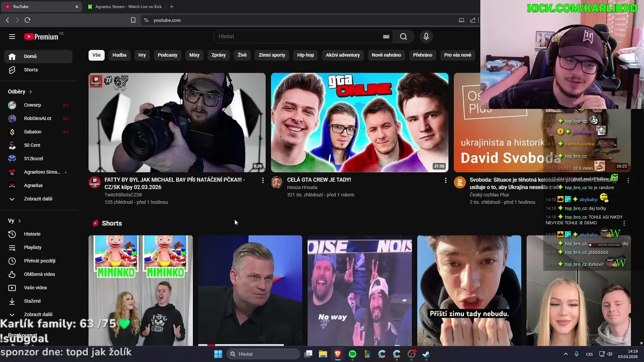Image resolution: width=644 pixels, height=362 pixels.
Task: Open TwitchShotsCZSK channel avatar under first video
Action: coord(95,183)
